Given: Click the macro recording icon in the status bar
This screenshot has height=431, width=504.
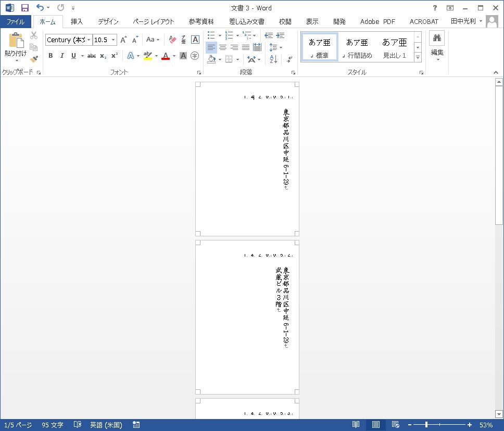Looking at the screenshot, I should click(136, 425).
